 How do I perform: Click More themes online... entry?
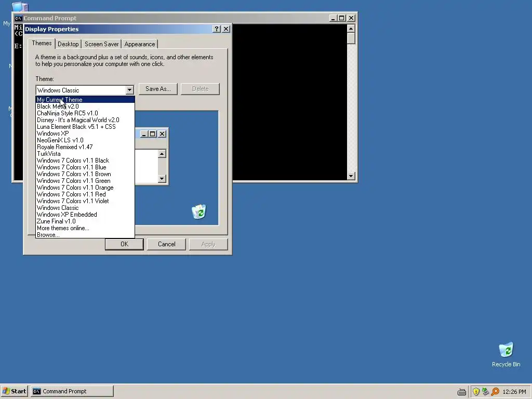coord(85,229)
